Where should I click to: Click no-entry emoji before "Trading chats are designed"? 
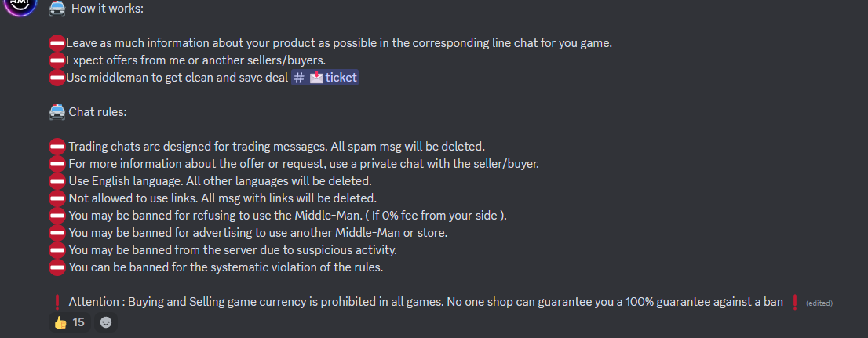(x=57, y=147)
